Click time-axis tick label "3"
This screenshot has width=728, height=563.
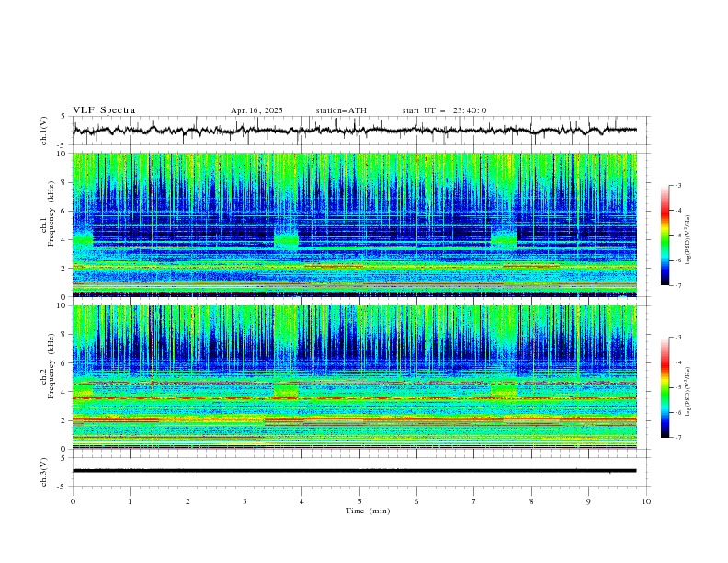[x=245, y=501]
